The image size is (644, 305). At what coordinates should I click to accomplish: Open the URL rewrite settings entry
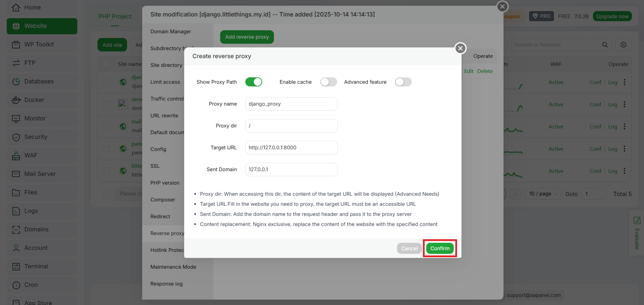click(164, 116)
